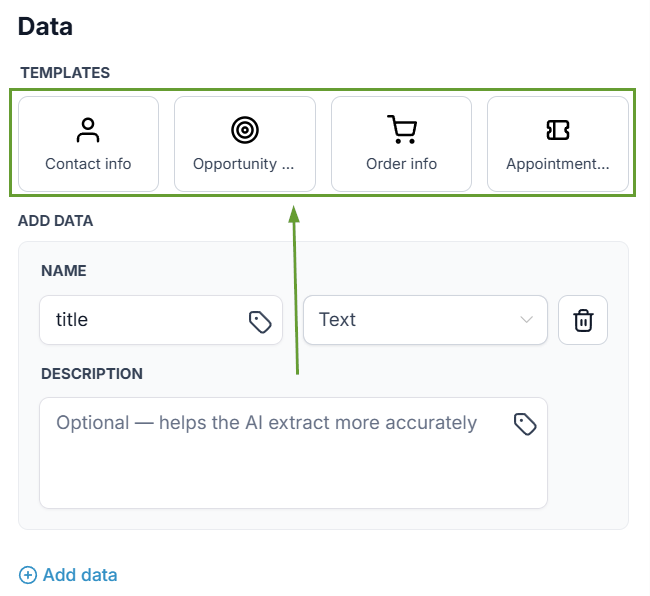Click the Data heading

[x=45, y=27]
